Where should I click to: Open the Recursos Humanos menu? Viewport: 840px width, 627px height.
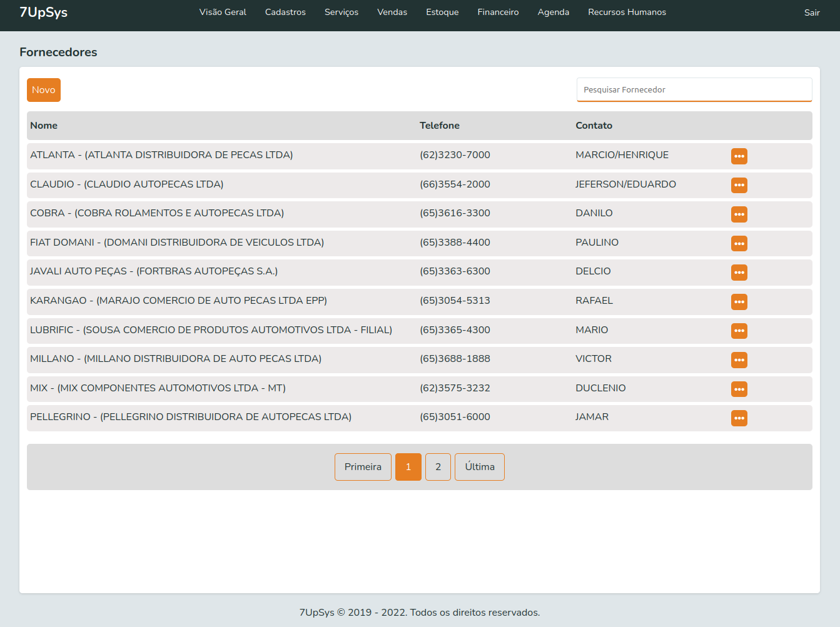click(x=627, y=12)
